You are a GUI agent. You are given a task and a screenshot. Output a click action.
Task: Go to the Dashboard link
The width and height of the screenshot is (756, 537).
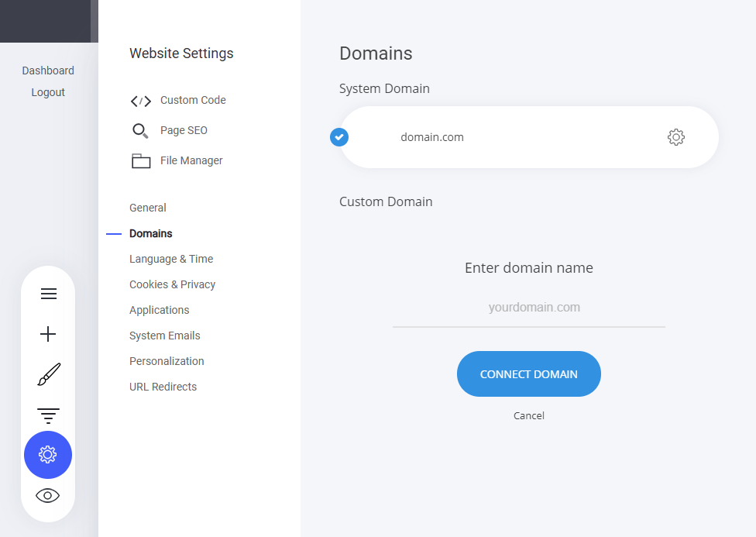click(x=48, y=71)
